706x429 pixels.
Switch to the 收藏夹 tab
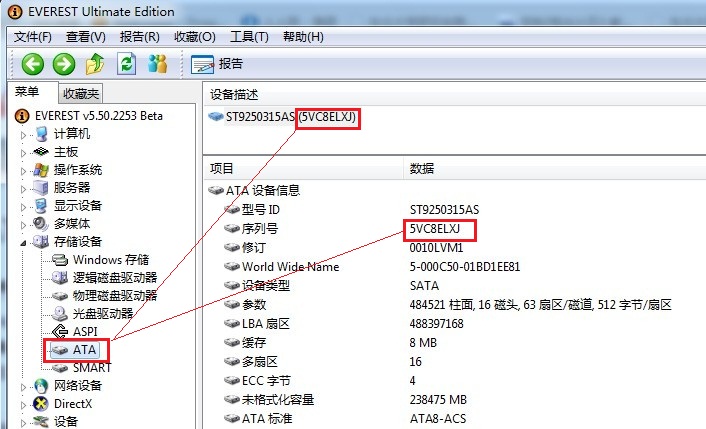81,94
